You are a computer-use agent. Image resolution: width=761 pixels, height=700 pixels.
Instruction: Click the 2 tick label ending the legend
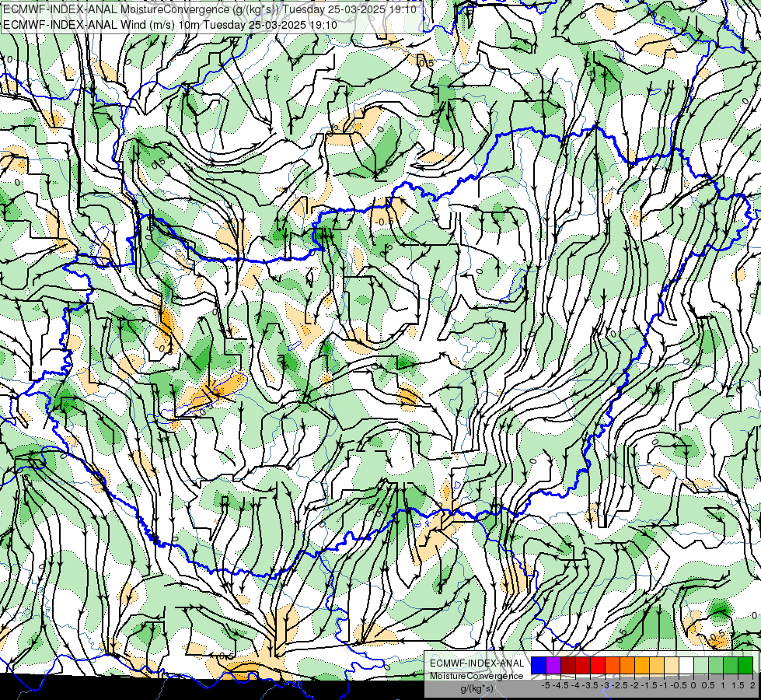coord(752,685)
